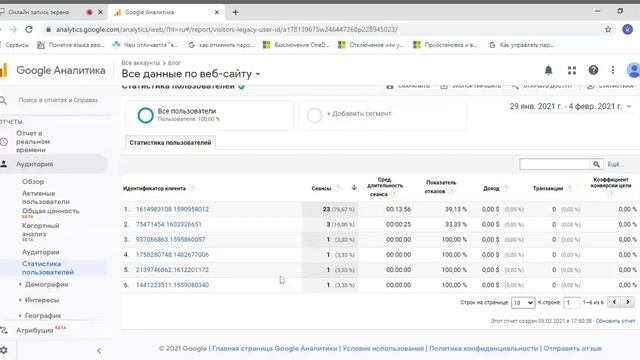
Task: Open client ID 1614983108.1590958012
Action: (x=172, y=209)
